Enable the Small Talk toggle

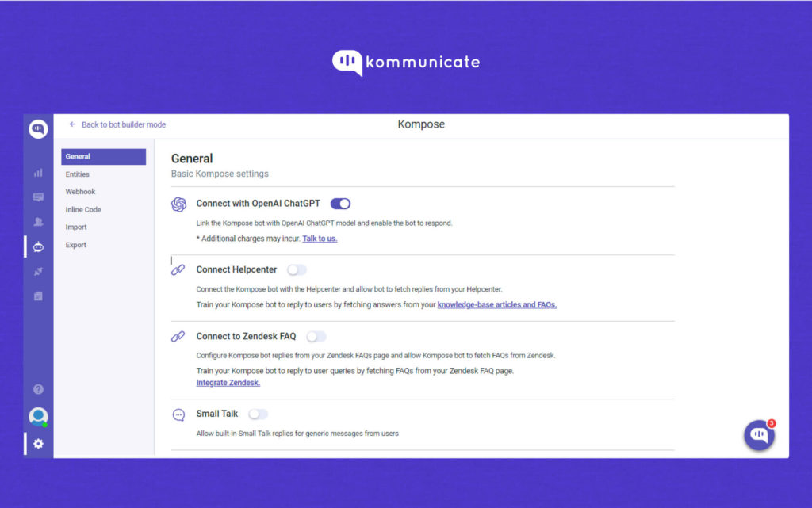[x=258, y=414]
